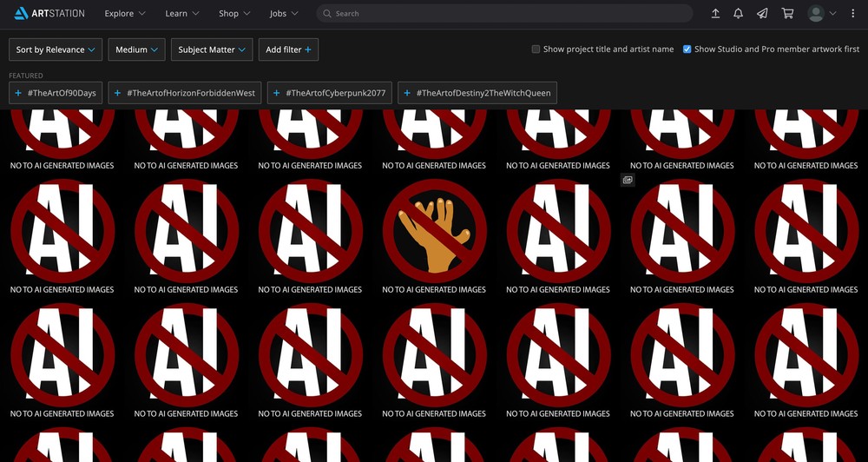Click the Add filter button

click(288, 49)
